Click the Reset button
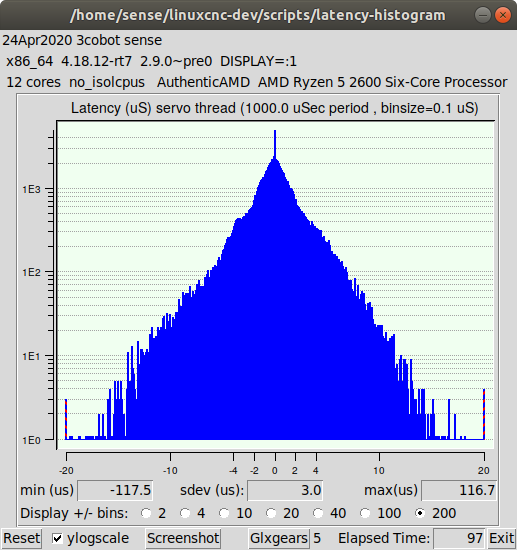The width and height of the screenshot is (517, 550). pos(21,538)
